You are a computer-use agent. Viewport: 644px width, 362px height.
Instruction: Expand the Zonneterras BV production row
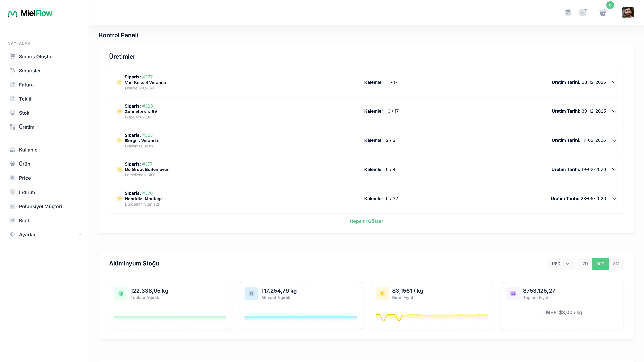(614, 111)
